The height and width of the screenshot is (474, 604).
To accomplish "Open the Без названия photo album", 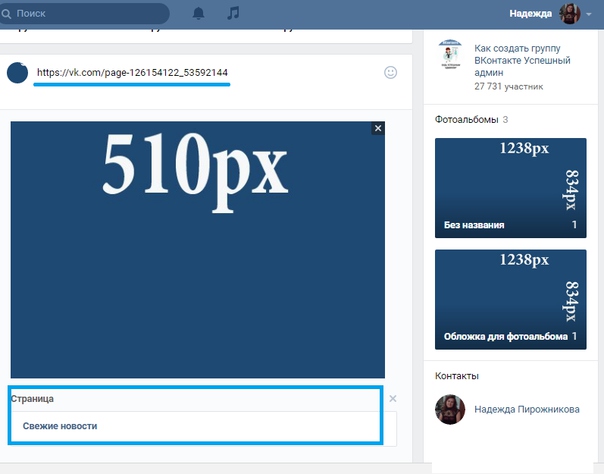I will click(x=510, y=188).
